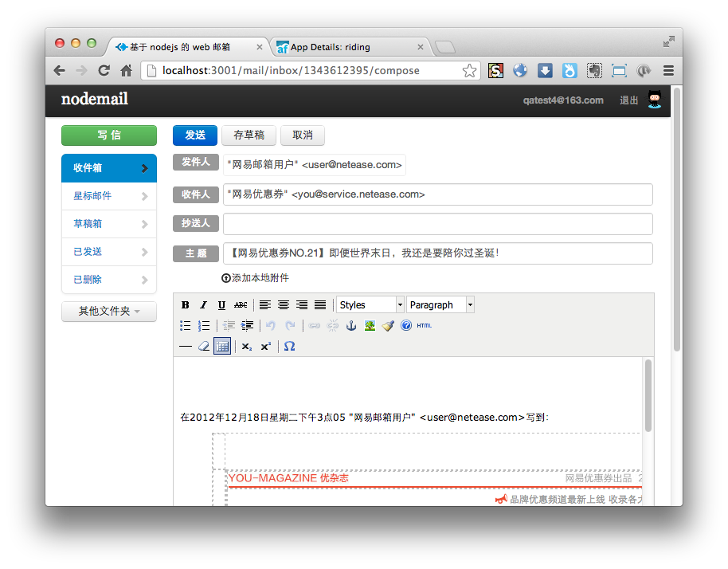Viewport: 728px width, 569px height.
Task: Focus the empty 抄送人 CC field
Action: (x=438, y=224)
